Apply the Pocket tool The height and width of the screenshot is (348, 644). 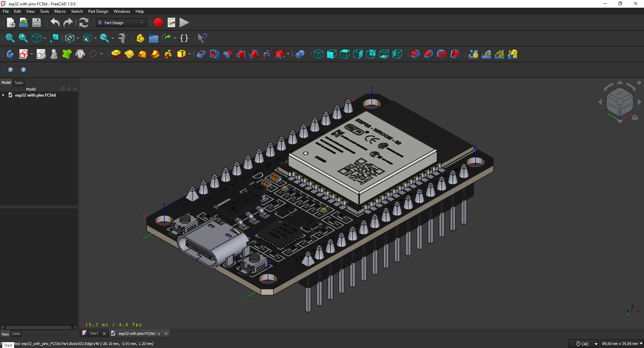tap(201, 54)
